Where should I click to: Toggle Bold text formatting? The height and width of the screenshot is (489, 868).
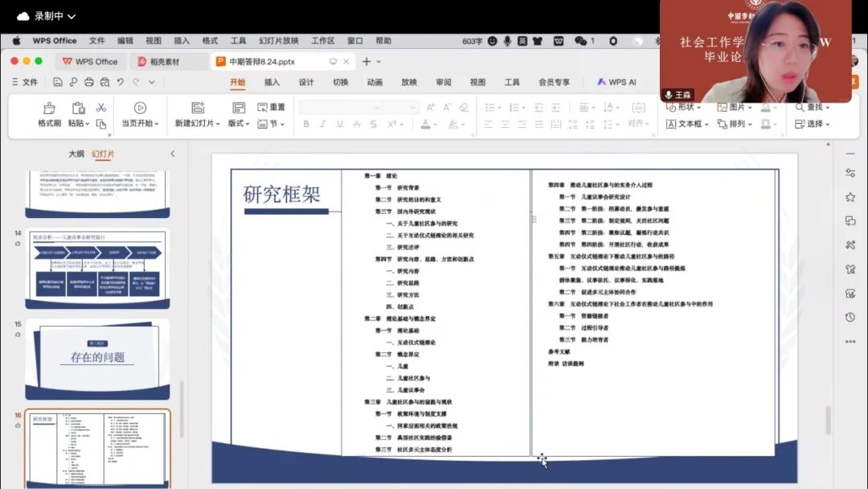click(x=305, y=124)
